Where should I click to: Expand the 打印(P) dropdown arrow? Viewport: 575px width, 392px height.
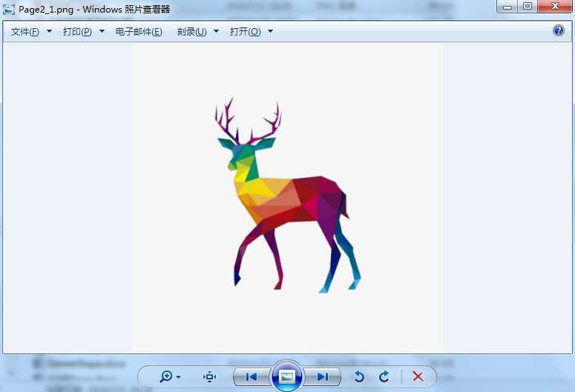pos(102,32)
